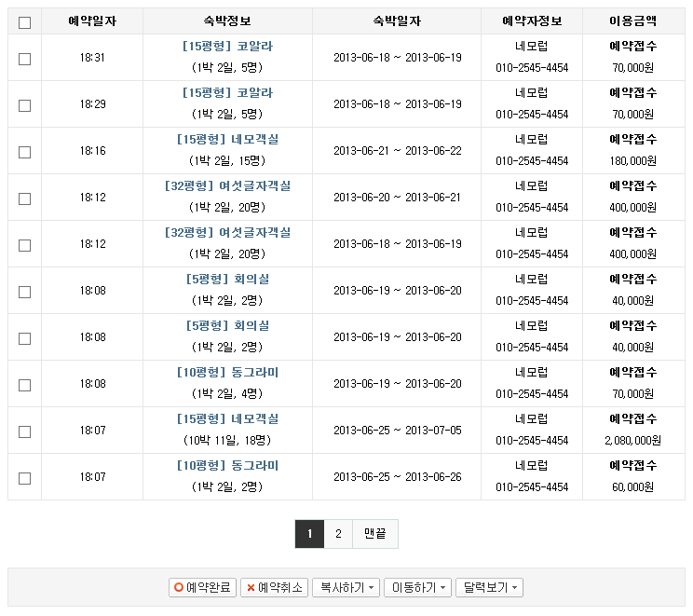The image size is (693, 616).
Task: Go to page 2 of reservations
Action: click(x=338, y=534)
